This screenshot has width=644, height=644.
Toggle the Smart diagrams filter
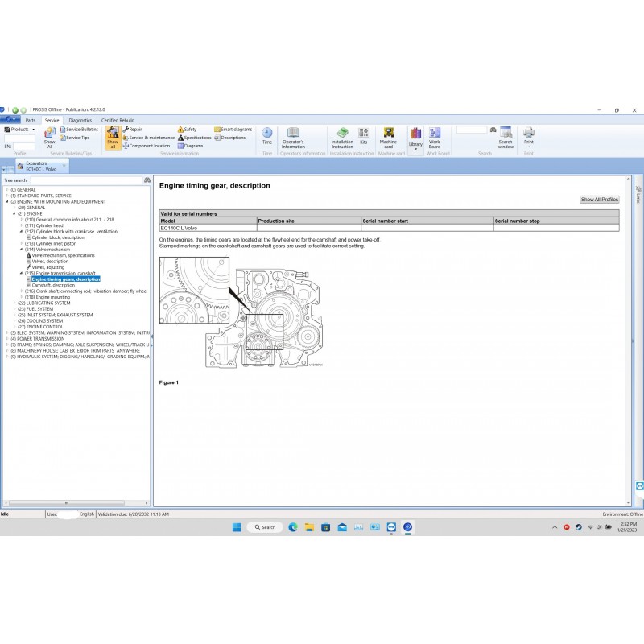coord(233,129)
